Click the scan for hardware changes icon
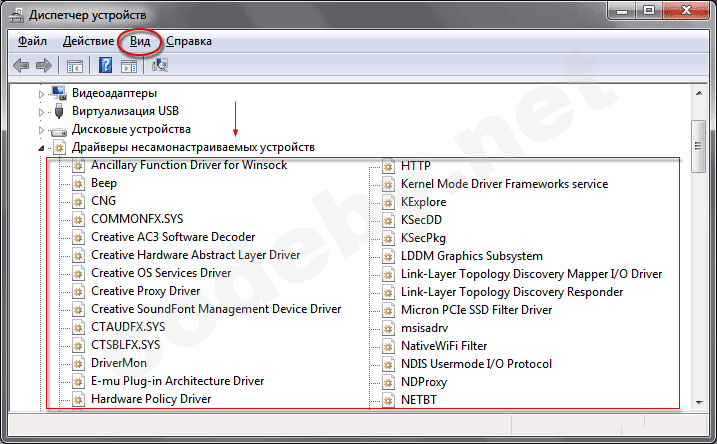Viewport: 717px width, 444px height. pos(160,65)
